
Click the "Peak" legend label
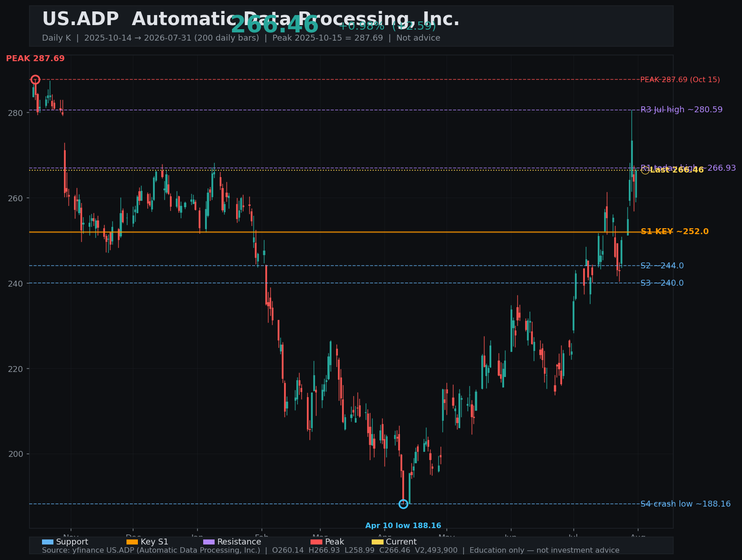[x=335, y=542]
